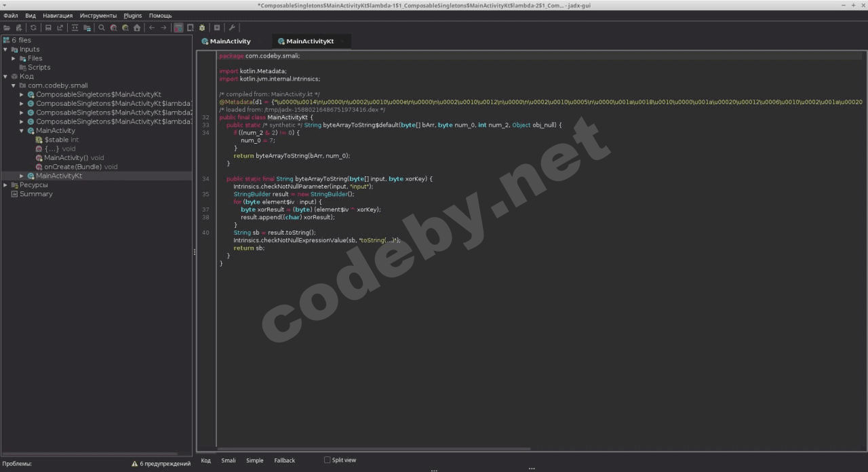Open log viewer toolbar icon
The image size is (868, 472).
[x=217, y=28]
